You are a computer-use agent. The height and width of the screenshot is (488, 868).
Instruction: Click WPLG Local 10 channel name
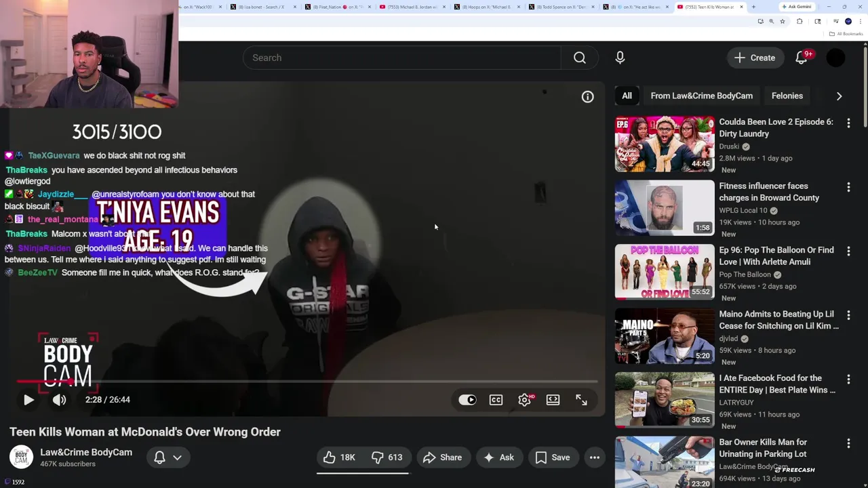(x=743, y=210)
